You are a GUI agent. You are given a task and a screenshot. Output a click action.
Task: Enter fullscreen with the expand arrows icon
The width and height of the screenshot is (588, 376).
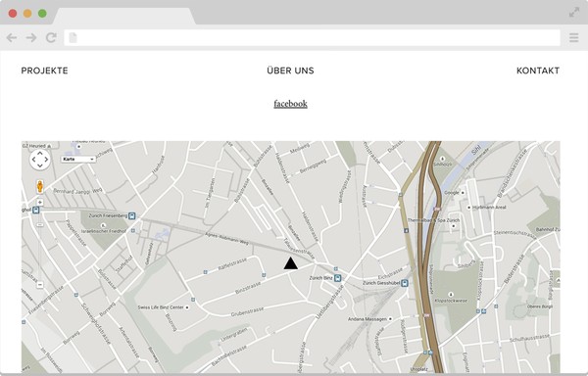pos(573,13)
